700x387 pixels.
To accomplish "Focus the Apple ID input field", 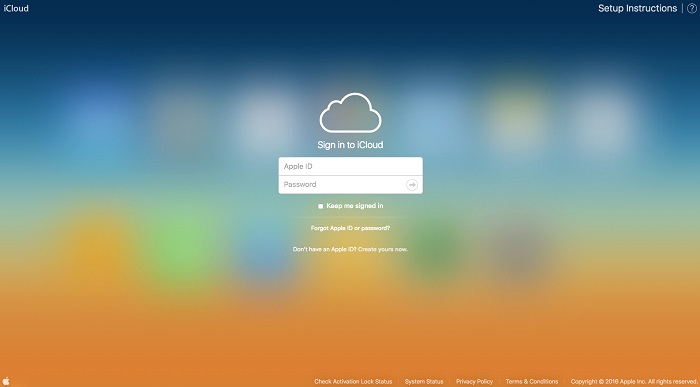I will tap(350, 166).
